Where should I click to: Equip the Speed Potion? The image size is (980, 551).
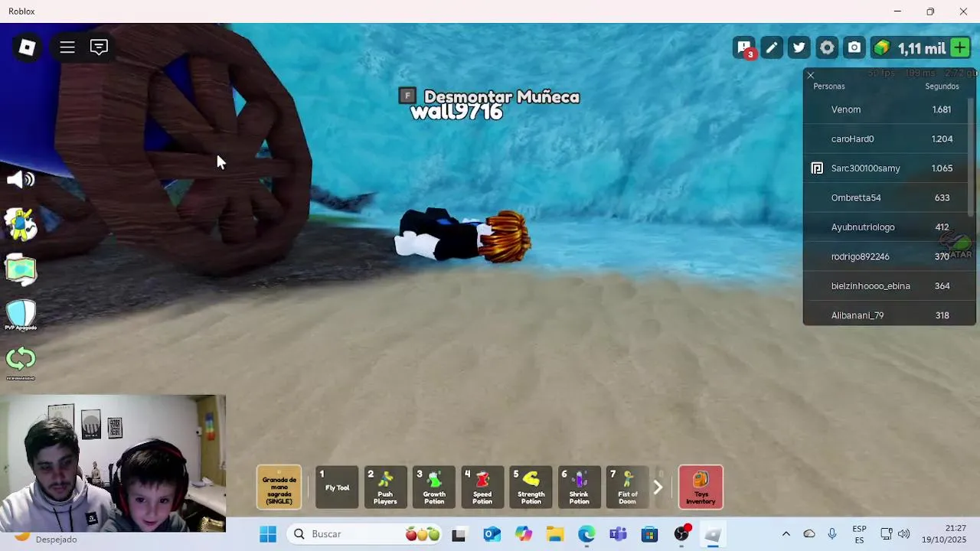click(482, 487)
